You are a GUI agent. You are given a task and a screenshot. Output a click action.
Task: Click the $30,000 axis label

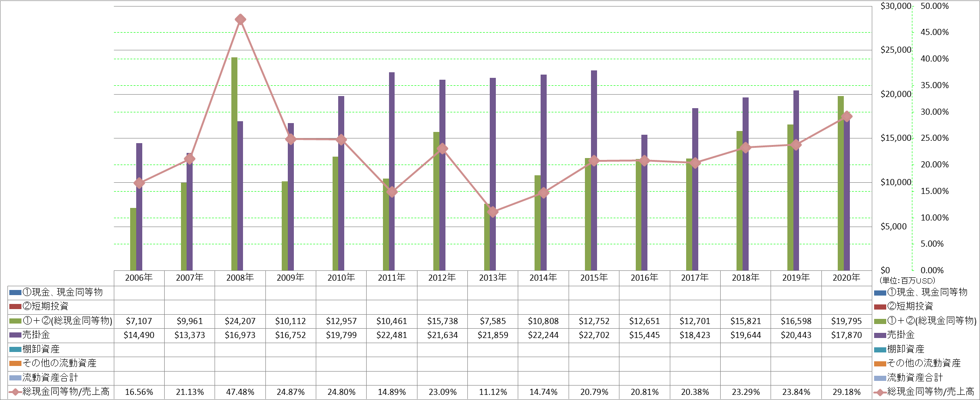point(896,6)
